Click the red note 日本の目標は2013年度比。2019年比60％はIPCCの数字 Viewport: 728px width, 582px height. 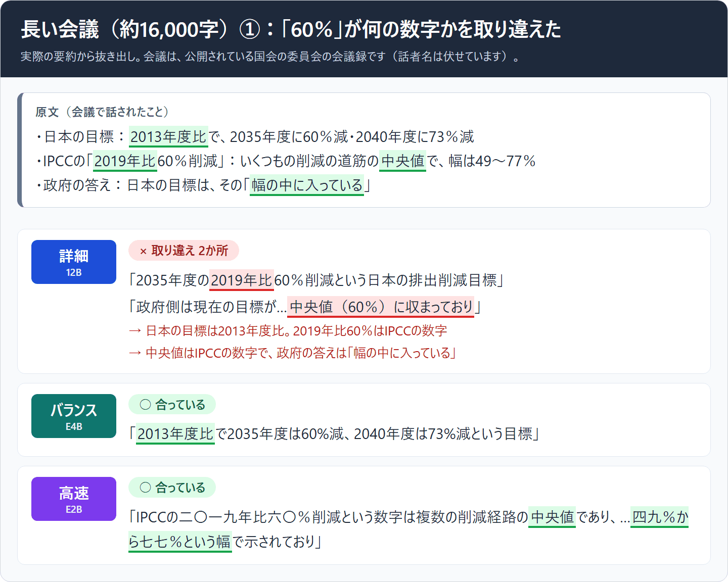point(288,331)
